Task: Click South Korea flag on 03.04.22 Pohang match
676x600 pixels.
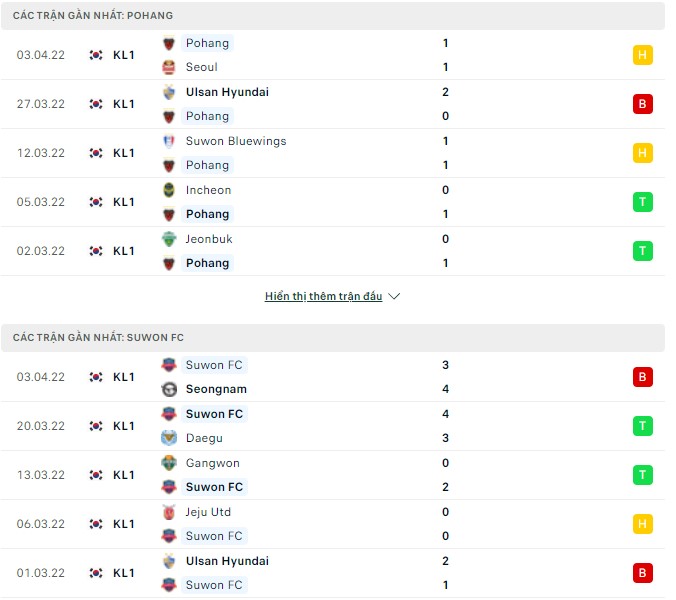Action: pyautogui.click(x=96, y=55)
